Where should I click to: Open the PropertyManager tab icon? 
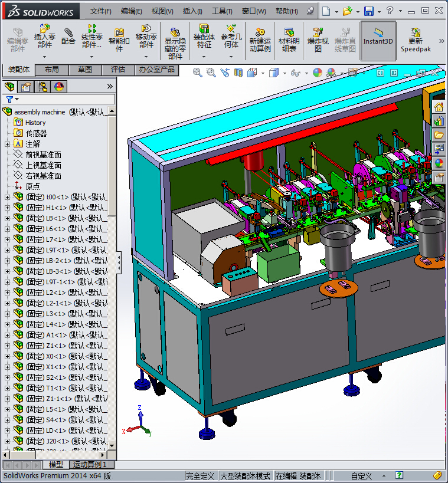point(25,87)
